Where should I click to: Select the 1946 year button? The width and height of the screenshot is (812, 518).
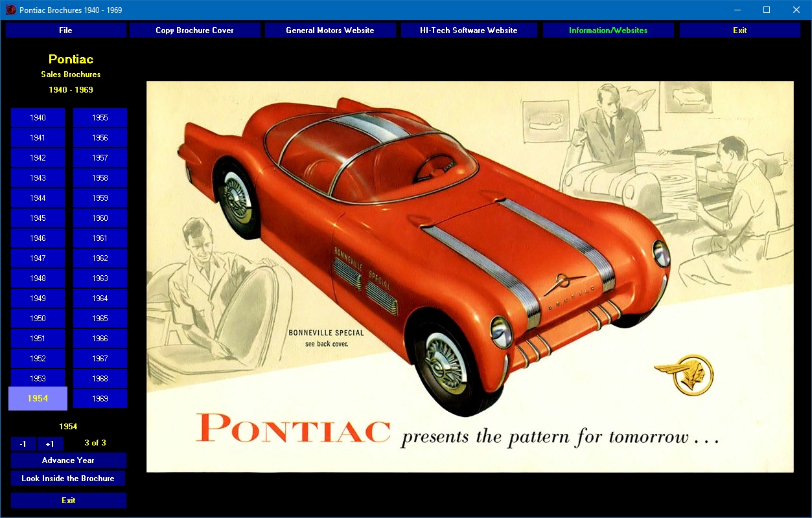click(38, 238)
